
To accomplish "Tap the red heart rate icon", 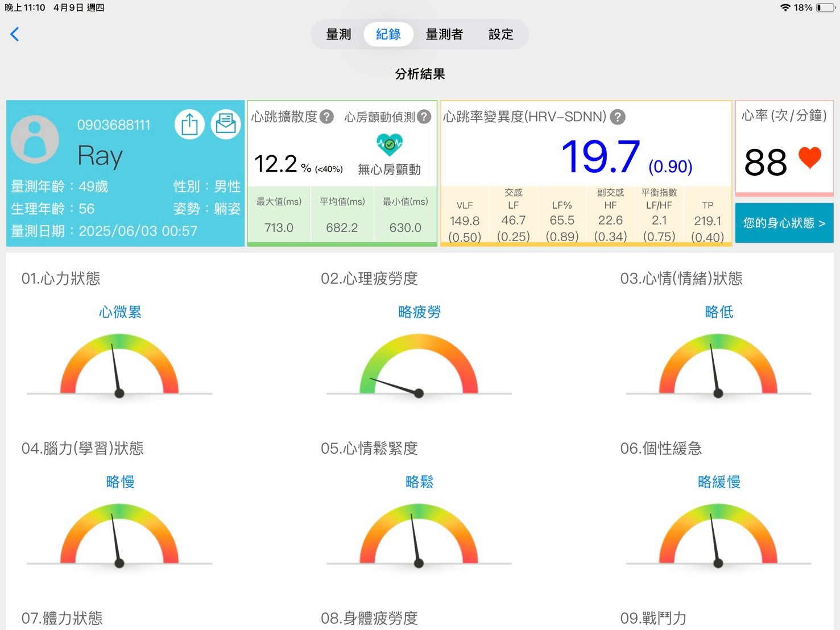I will tap(810, 157).
